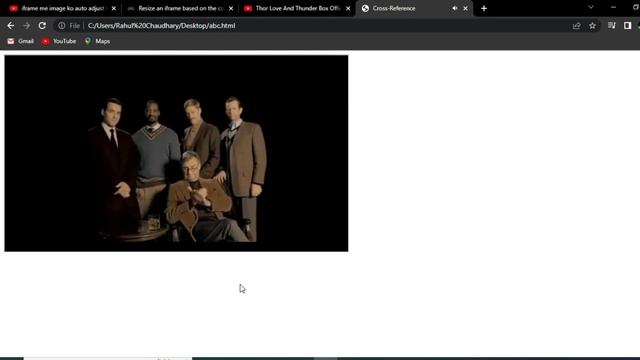Screen dimensions: 640x360
Task: Open a new tab with plus button
Action: pos(484,8)
